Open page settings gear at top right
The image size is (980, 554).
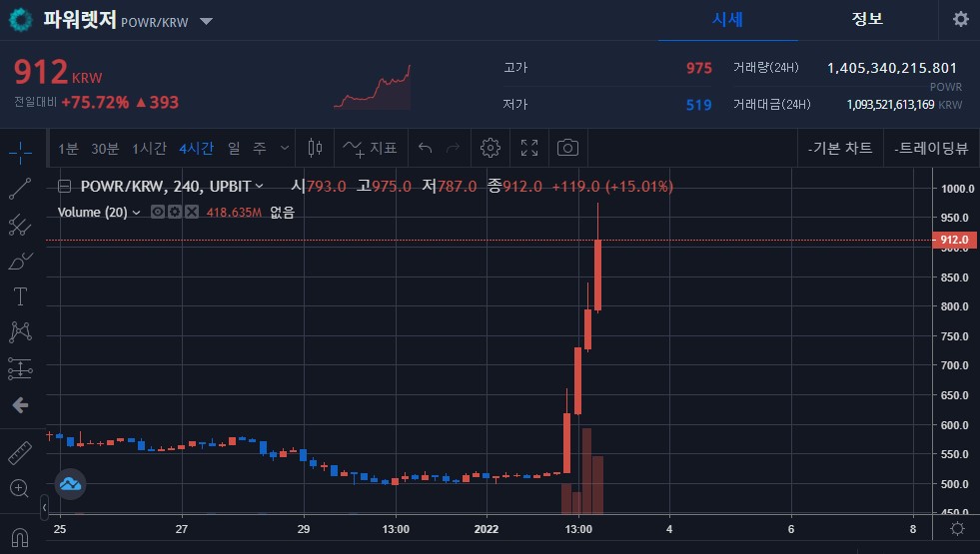click(961, 19)
